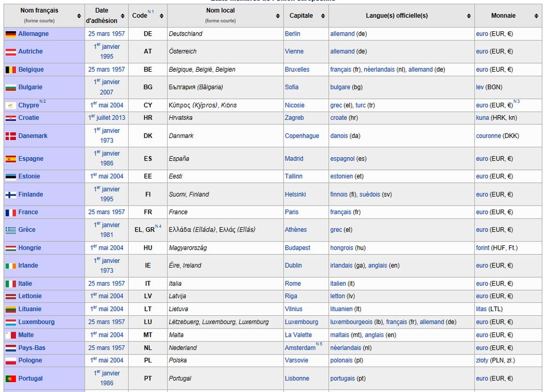
Task: Click the 1er juillet 2013 accession date link
Action: (x=107, y=118)
